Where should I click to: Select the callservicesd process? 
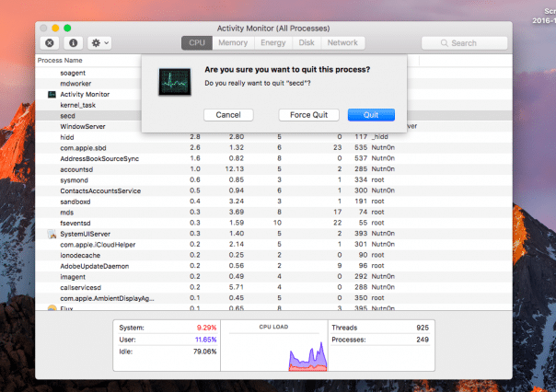pos(80,287)
